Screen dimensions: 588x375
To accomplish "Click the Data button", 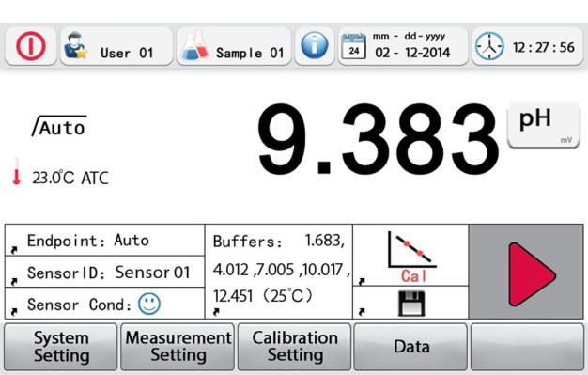I will click(410, 347).
